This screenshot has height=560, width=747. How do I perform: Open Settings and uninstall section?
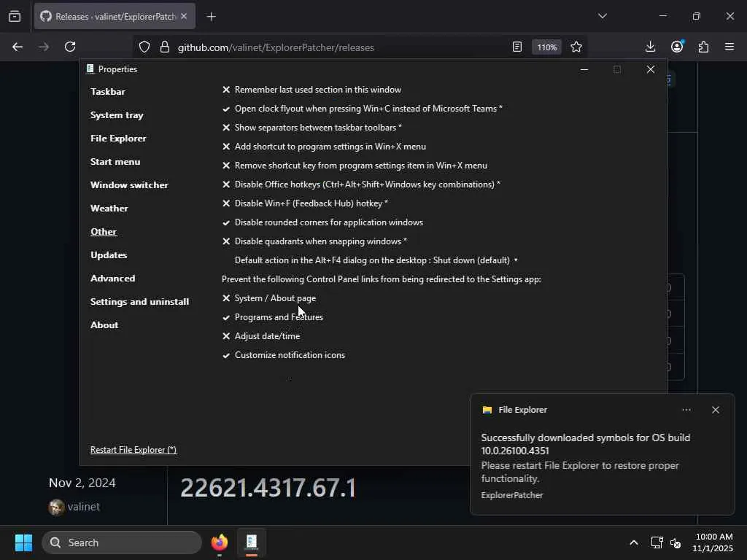pyautogui.click(x=139, y=301)
